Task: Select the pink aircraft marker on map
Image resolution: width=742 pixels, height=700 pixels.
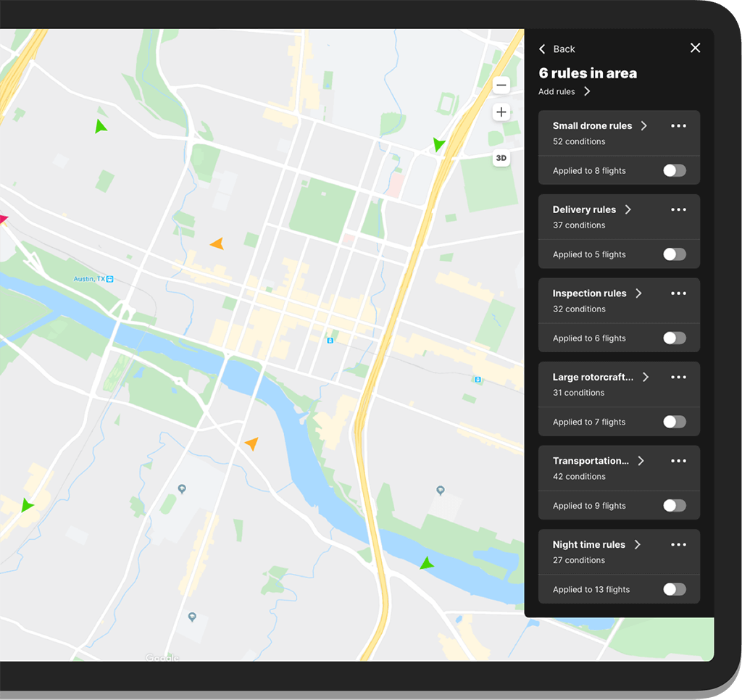Action: pyautogui.click(x=2, y=219)
